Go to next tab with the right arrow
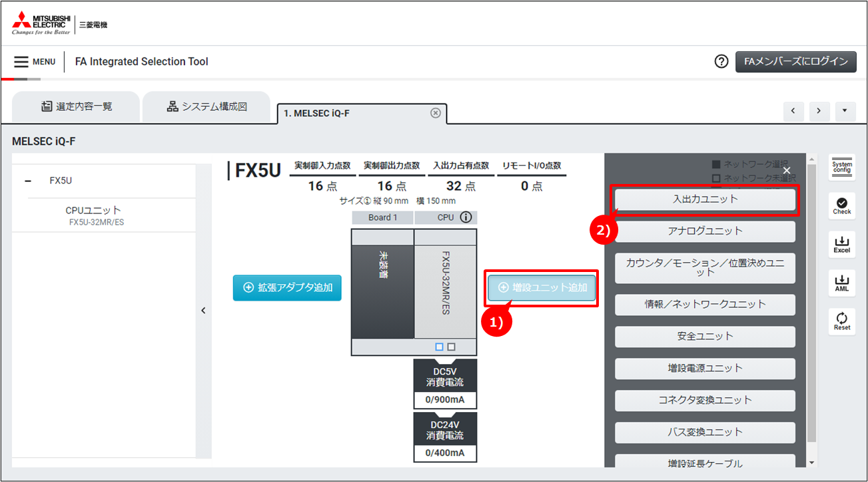 [x=819, y=111]
